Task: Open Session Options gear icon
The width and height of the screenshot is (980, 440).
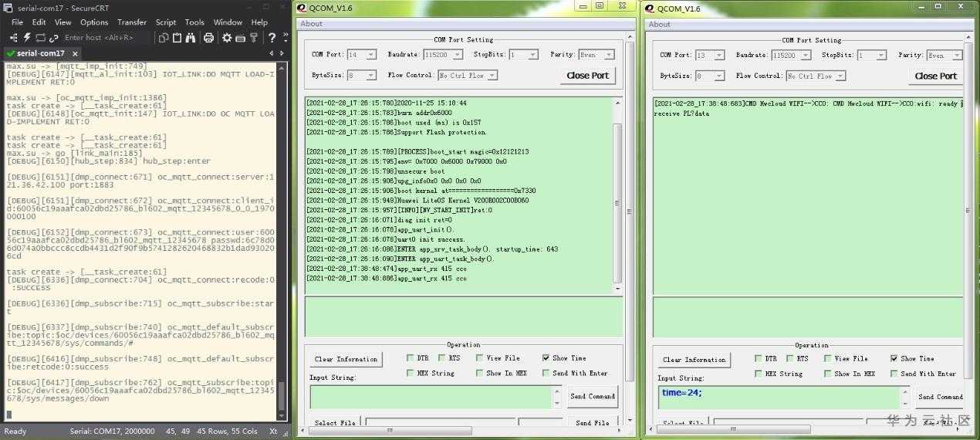Action: point(227,37)
